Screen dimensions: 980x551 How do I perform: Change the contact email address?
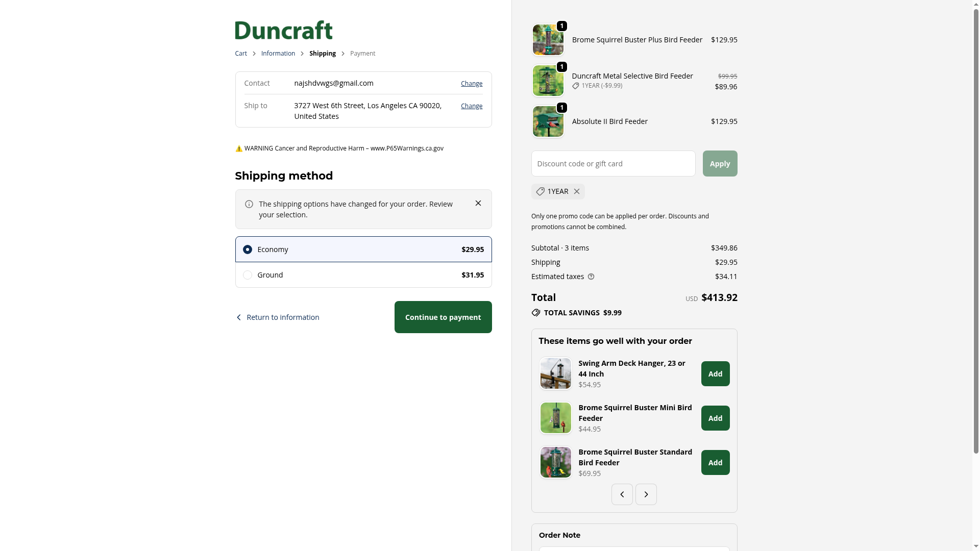472,83
